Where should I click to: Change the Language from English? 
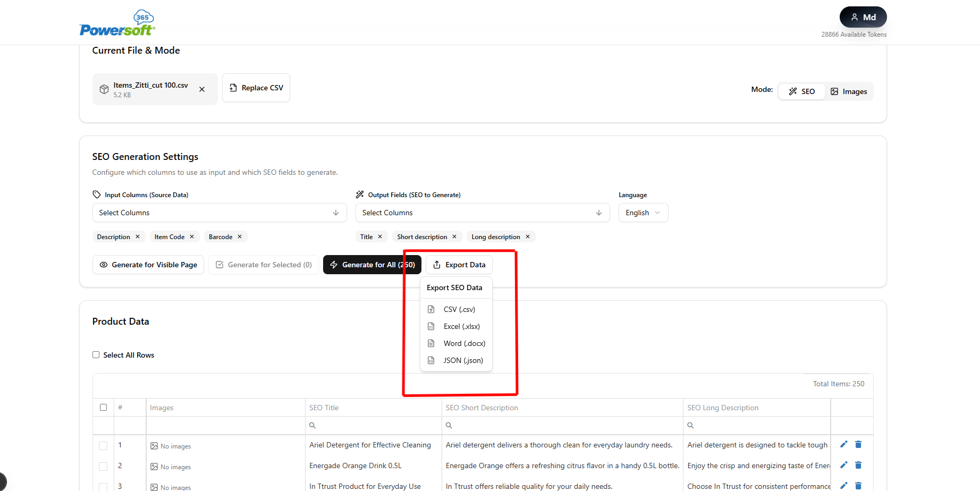tap(643, 213)
